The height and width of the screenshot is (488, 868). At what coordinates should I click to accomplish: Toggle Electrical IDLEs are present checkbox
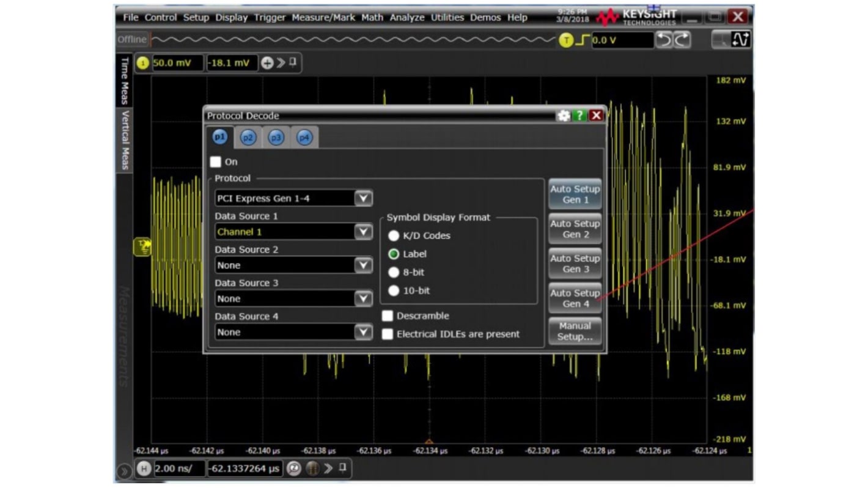(x=387, y=335)
